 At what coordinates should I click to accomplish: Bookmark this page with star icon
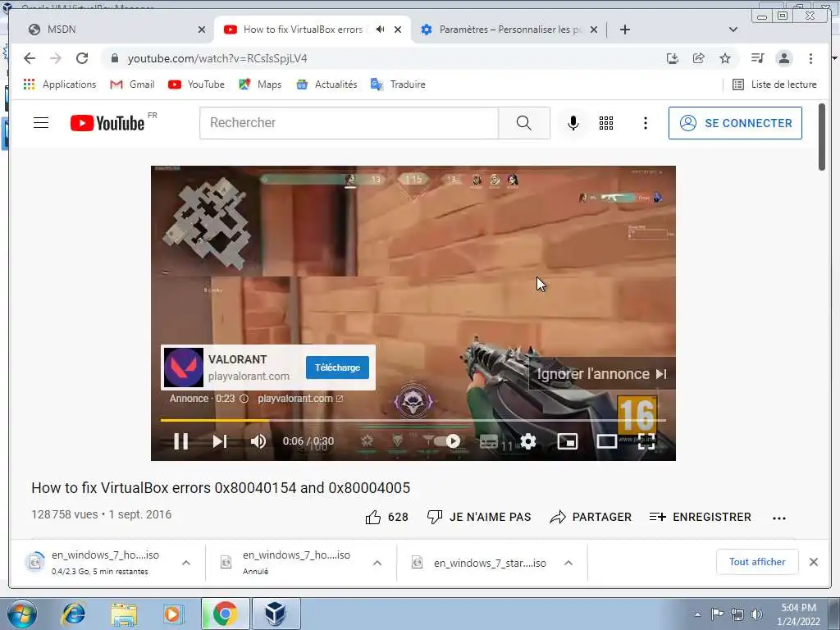[725, 58]
